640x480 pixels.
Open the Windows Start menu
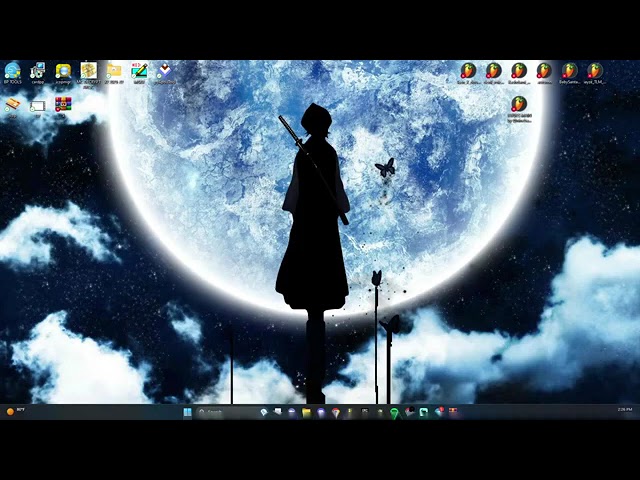[187, 412]
